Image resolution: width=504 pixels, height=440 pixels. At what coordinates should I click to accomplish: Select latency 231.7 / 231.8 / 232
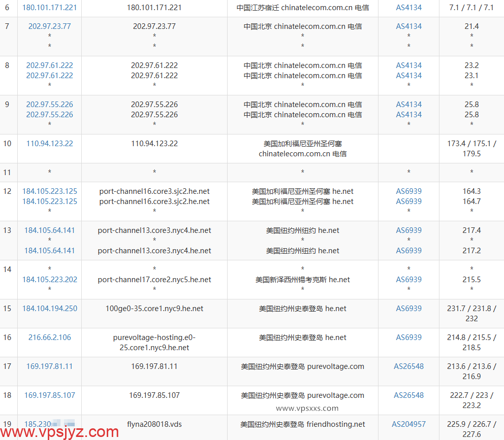[x=471, y=314]
